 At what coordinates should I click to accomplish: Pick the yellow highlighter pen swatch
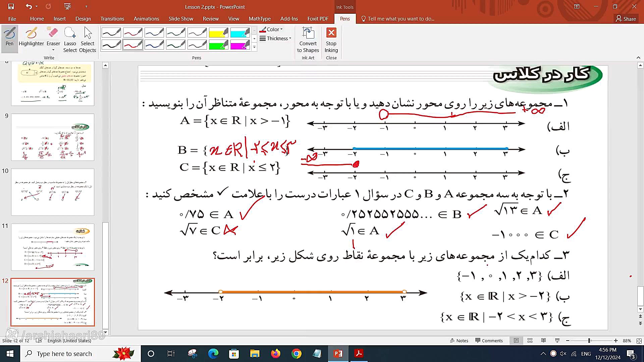tap(218, 33)
